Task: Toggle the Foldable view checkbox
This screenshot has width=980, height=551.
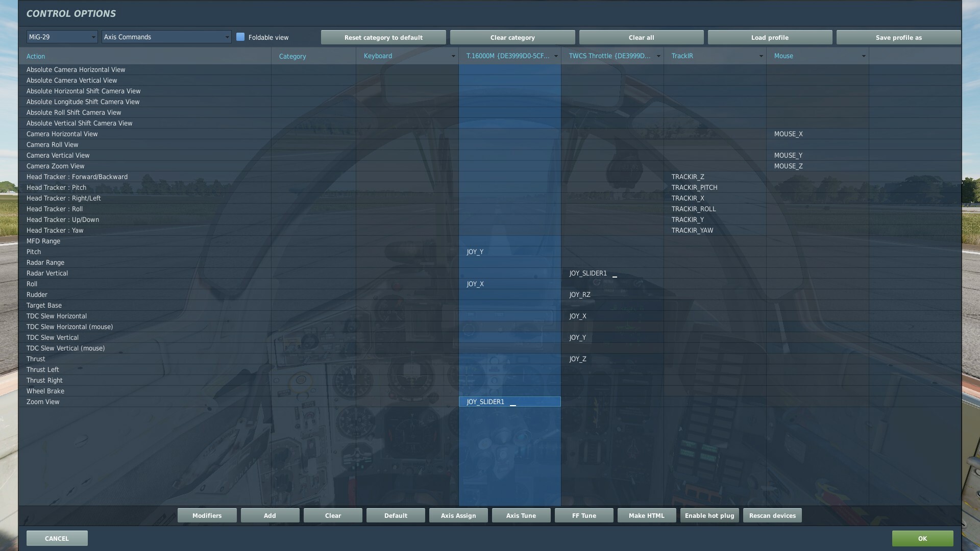Action: coord(240,37)
